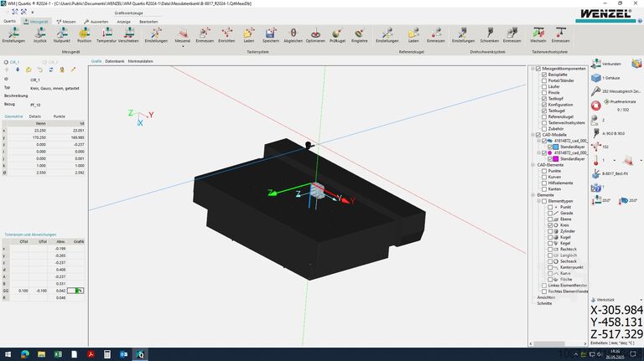Click the Optimieren ribbon icon

[x=315, y=35]
